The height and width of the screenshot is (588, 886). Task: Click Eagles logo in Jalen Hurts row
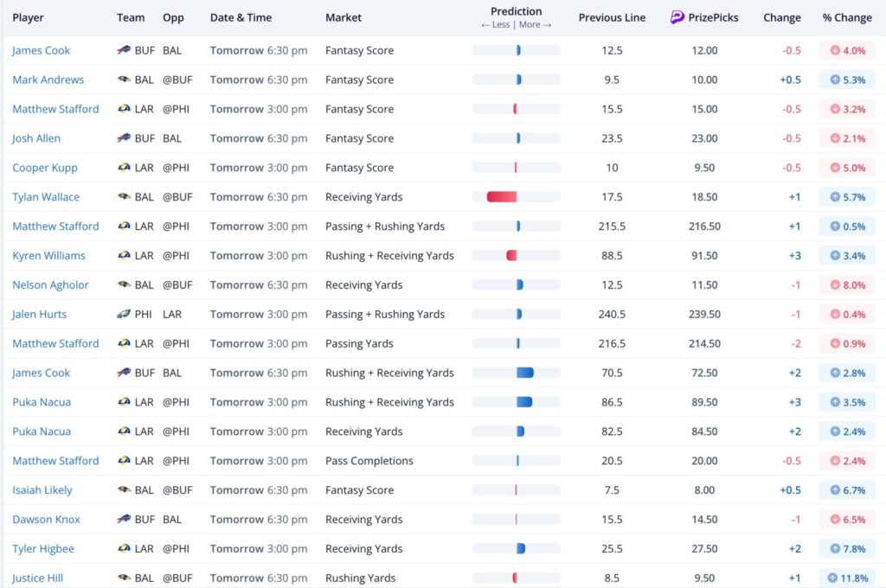[124, 315]
